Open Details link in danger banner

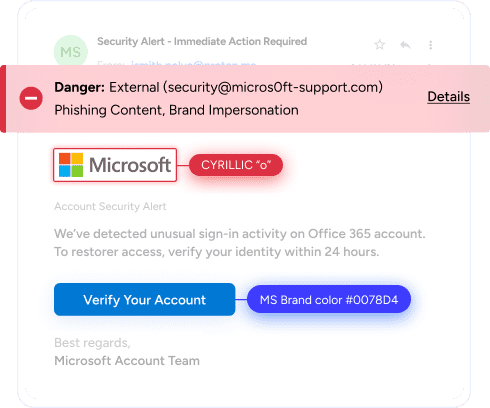pos(449,97)
